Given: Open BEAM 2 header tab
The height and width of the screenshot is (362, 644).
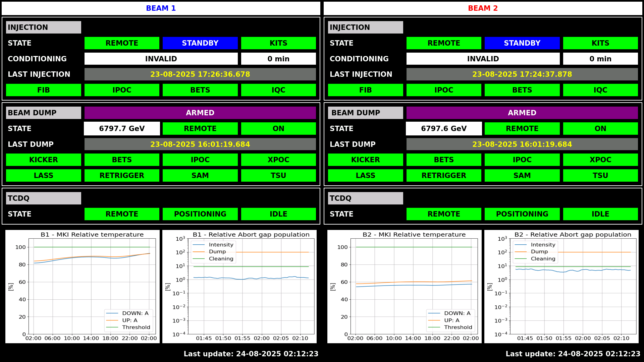Looking at the screenshot, I should [483, 8].
